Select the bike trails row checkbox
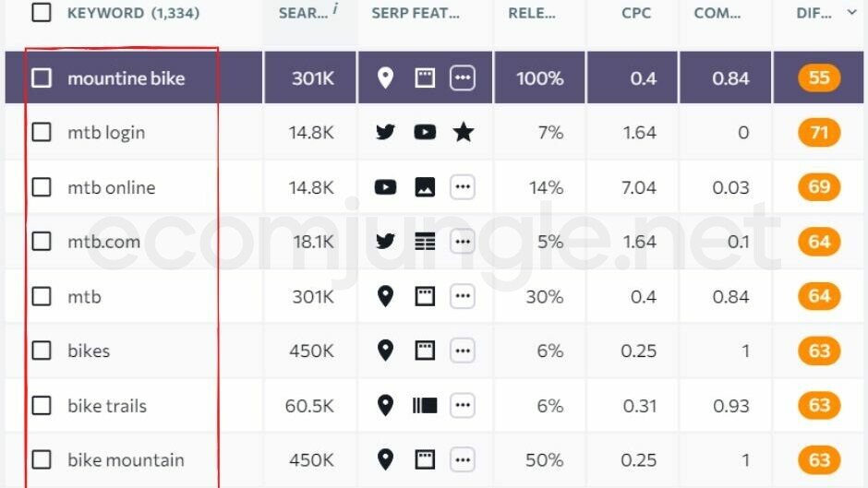This screenshot has width=868, height=488. (42, 405)
